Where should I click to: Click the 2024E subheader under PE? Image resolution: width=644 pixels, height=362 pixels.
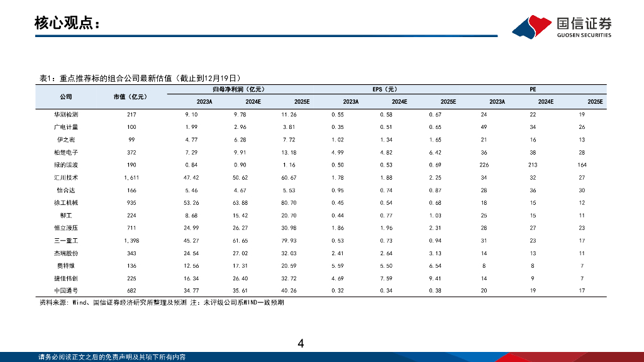(546, 102)
